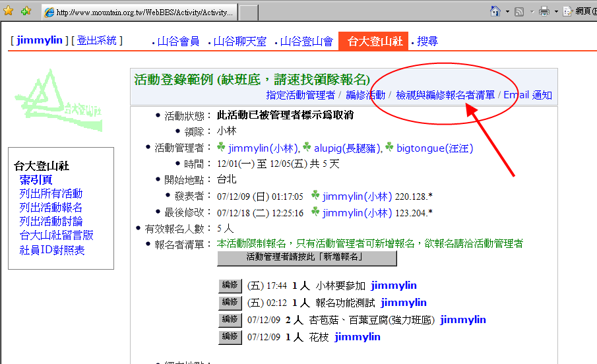
Task: Click 指定活動管理者 link
Action: (x=300, y=95)
